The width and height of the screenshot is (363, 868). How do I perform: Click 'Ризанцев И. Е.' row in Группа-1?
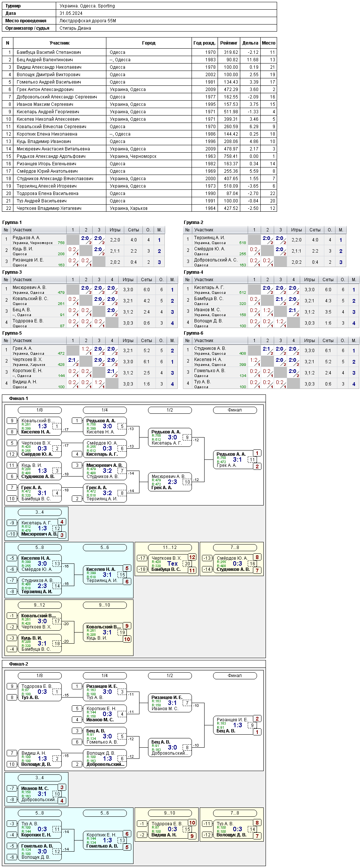(83, 262)
